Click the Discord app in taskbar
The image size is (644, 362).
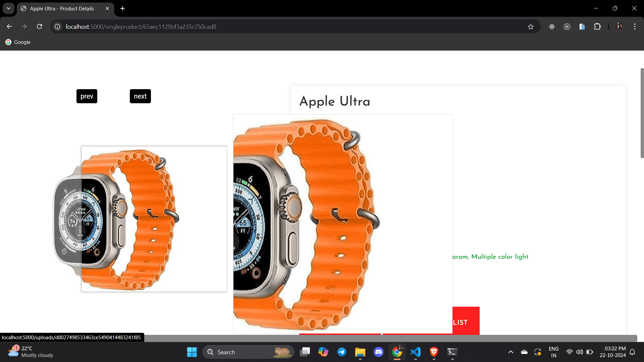click(x=379, y=352)
